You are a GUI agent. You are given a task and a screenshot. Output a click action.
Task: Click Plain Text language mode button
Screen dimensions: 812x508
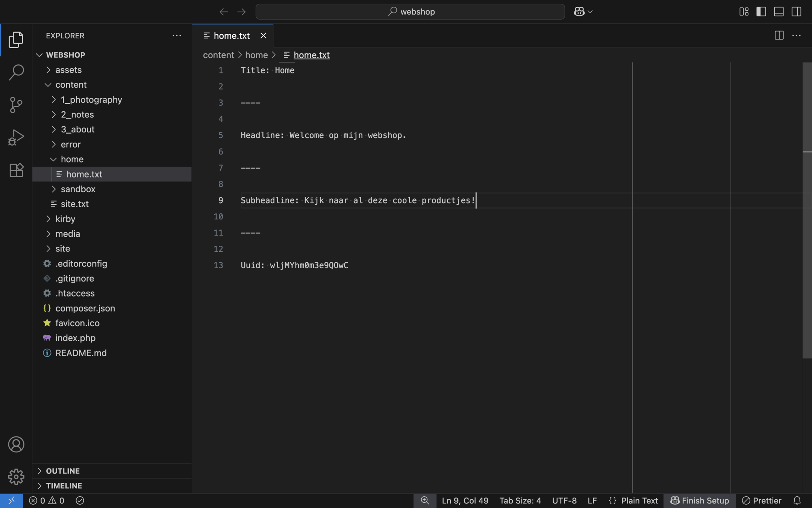click(639, 500)
